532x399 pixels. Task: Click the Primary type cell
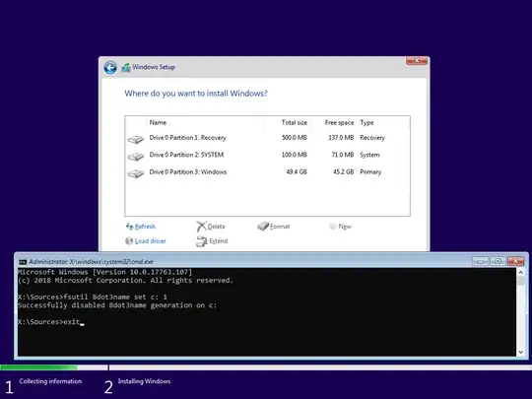370,172
